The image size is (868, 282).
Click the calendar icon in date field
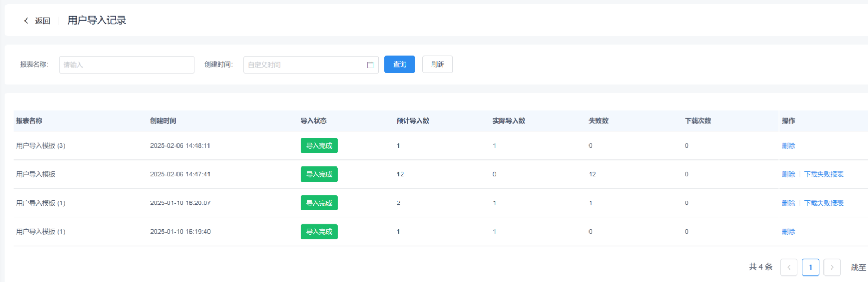[370, 65]
